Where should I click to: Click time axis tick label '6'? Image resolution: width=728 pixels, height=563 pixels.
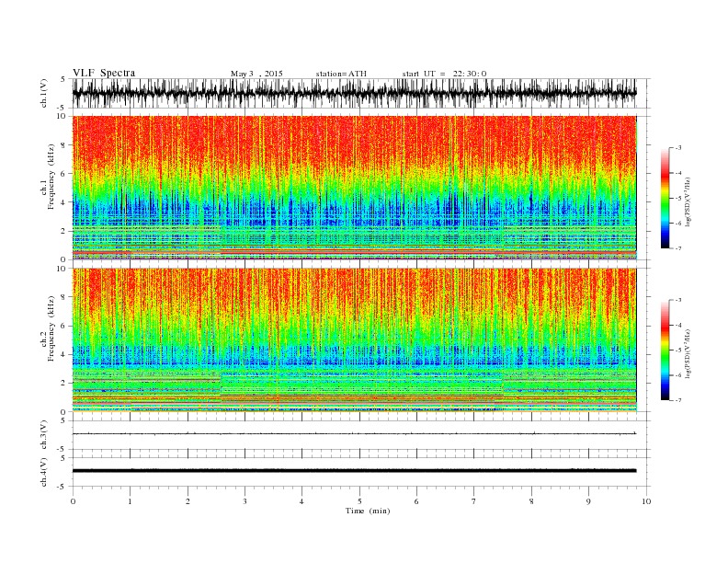point(416,501)
